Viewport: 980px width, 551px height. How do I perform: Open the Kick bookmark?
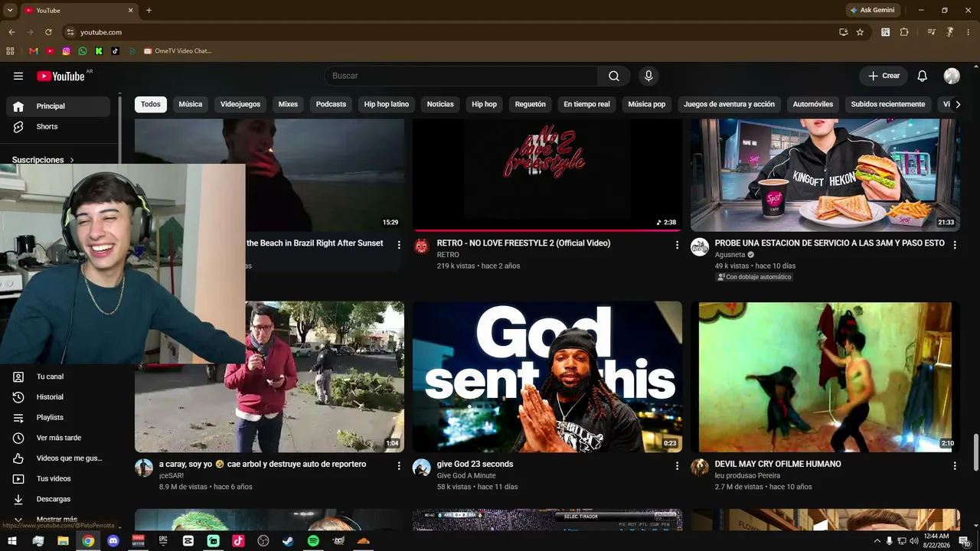tap(100, 51)
